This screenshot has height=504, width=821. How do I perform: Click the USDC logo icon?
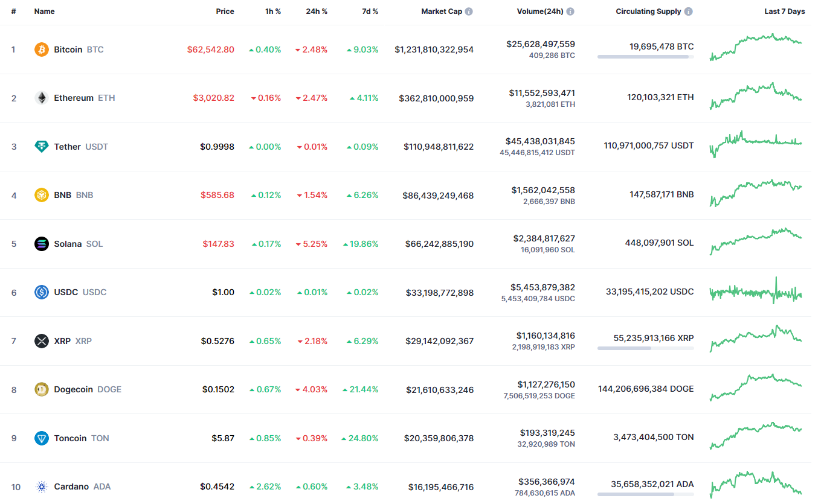click(x=42, y=292)
